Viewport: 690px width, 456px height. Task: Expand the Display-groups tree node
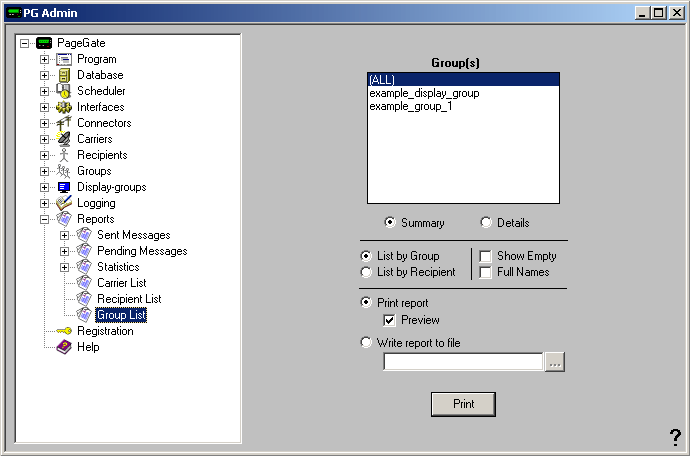click(44, 187)
